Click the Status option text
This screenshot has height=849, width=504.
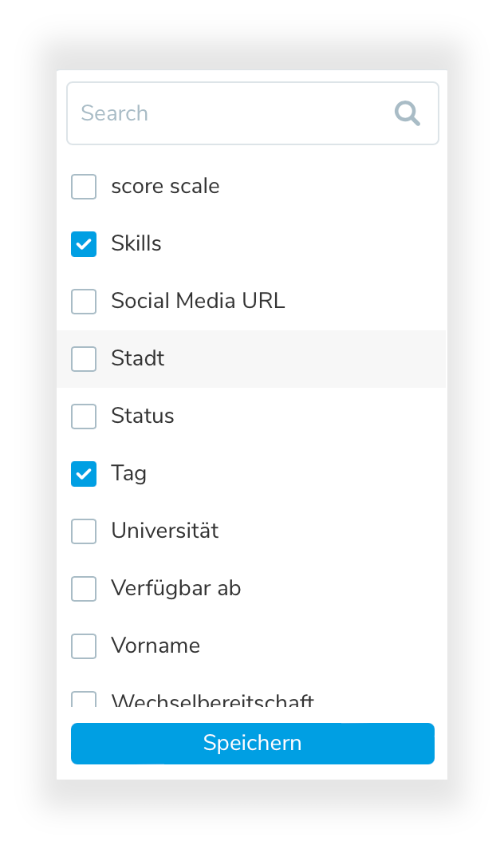[x=143, y=416]
